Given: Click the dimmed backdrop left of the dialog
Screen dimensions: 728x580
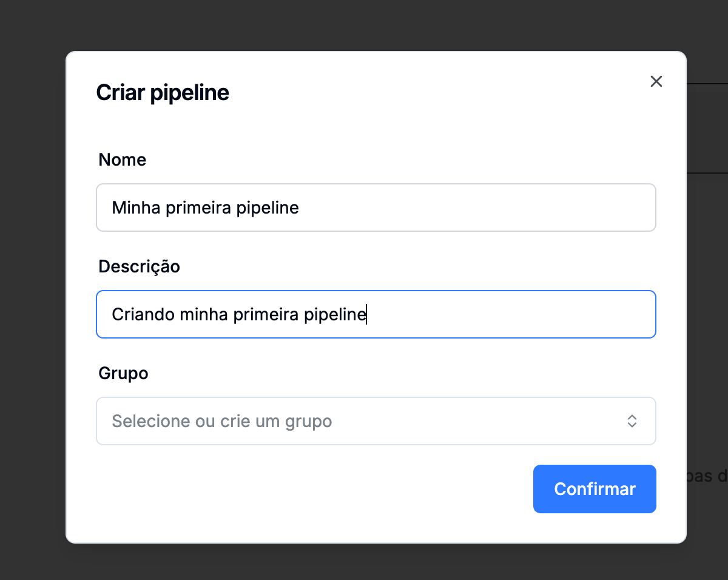Looking at the screenshot, I should (x=33, y=291).
